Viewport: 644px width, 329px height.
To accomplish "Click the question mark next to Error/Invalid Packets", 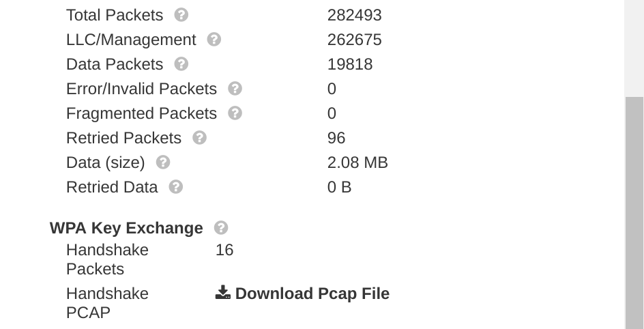I will tap(235, 89).
